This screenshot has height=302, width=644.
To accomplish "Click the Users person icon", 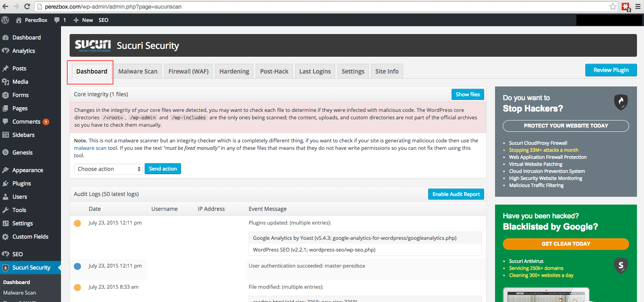I will pos(5,197).
